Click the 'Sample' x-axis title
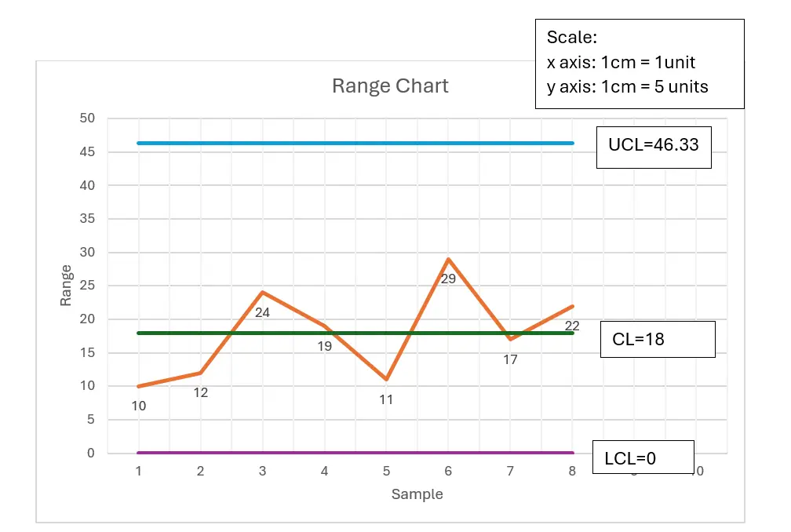This screenshot has width=791, height=532. click(417, 494)
